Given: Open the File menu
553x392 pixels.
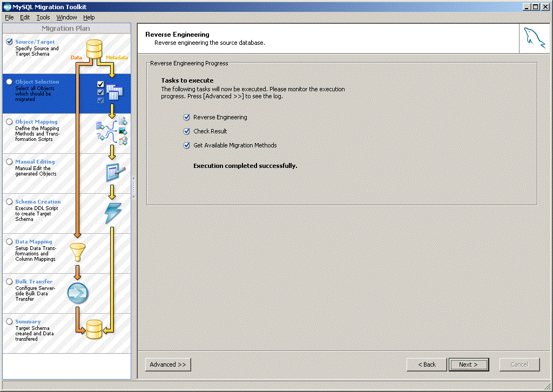Looking at the screenshot, I should click(x=9, y=17).
